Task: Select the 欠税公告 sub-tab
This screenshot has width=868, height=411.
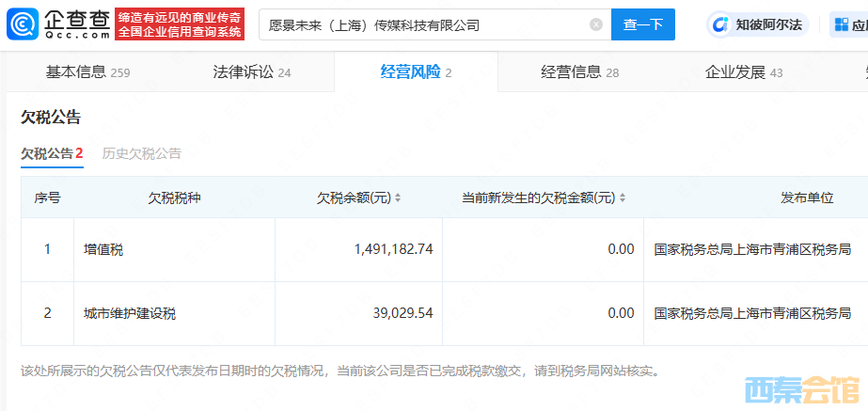Action: [52, 153]
